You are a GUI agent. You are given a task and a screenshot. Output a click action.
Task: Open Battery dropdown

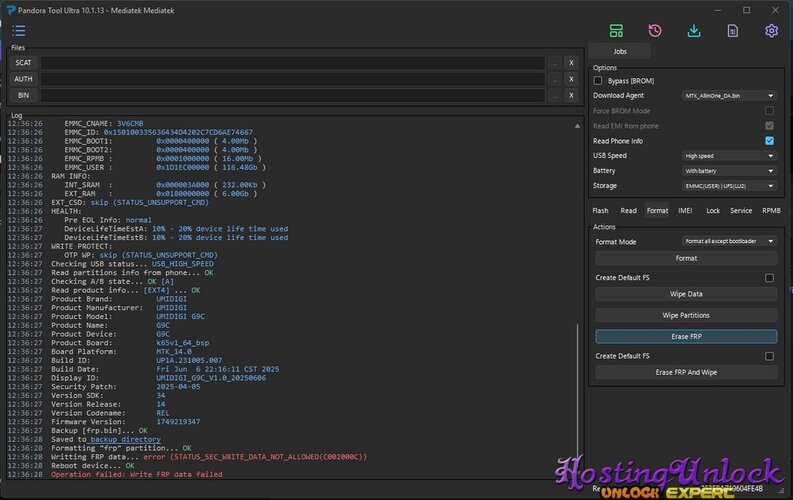(x=729, y=171)
